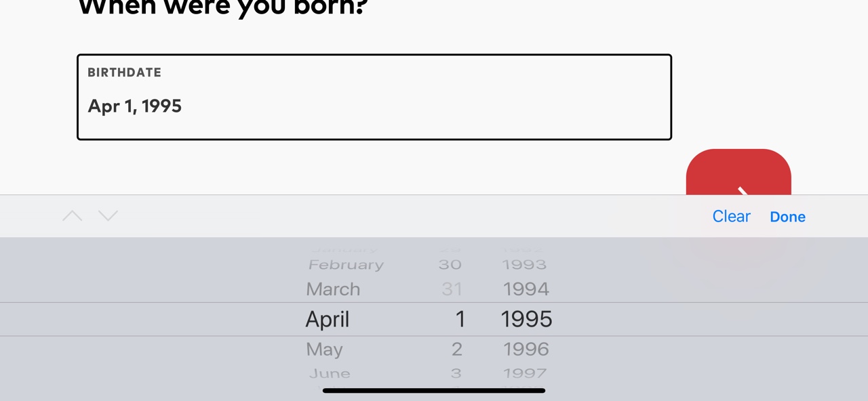Viewport: 868px width, 401px height.
Task: Choose day 2 in the day wheel
Action: (x=456, y=350)
